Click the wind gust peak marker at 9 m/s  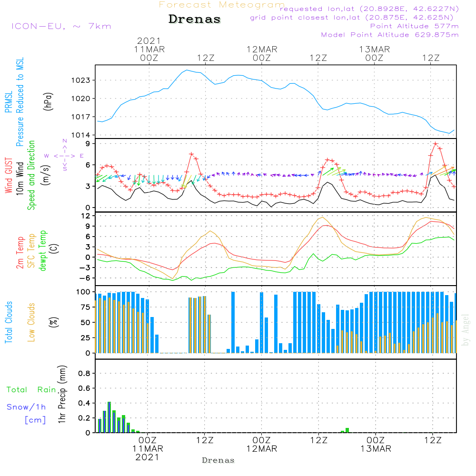tap(436, 144)
